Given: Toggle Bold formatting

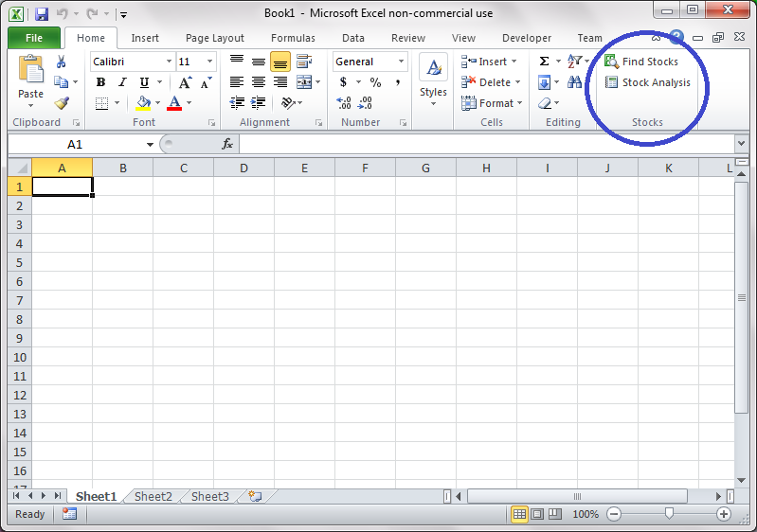Looking at the screenshot, I should click(x=100, y=82).
